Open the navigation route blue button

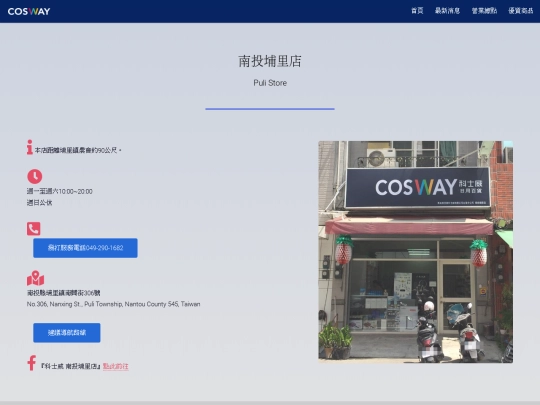click(67, 333)
